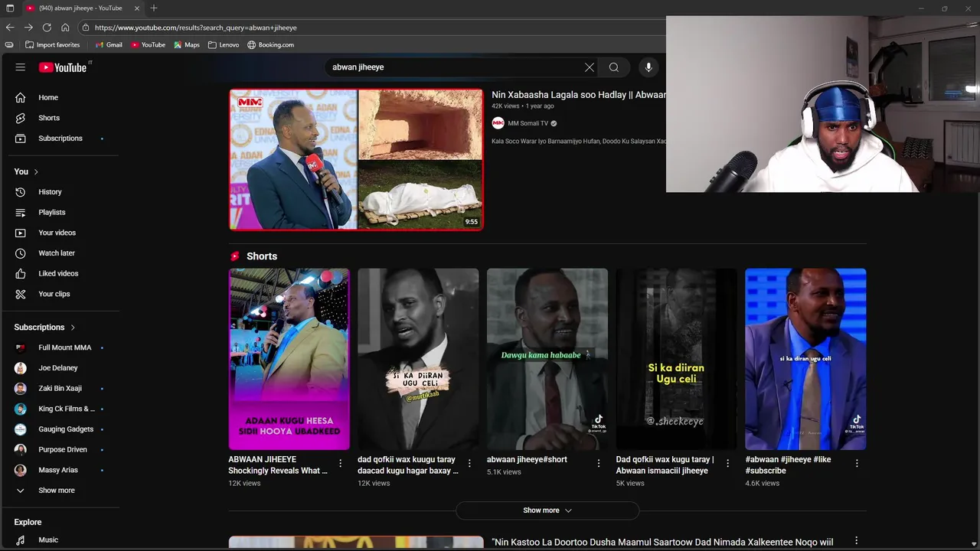Focus the browser address bar URL
Screen dimensions: 980x551
tap(195, 28)
